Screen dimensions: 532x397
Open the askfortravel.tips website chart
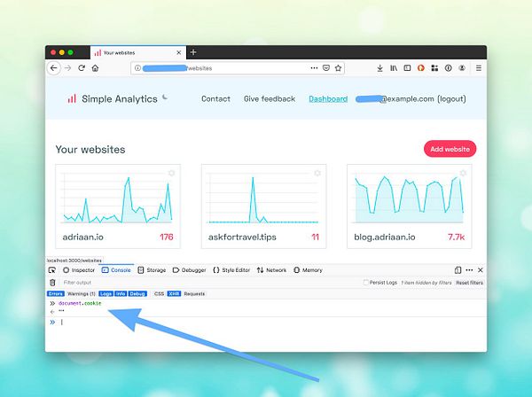[263, 198]
